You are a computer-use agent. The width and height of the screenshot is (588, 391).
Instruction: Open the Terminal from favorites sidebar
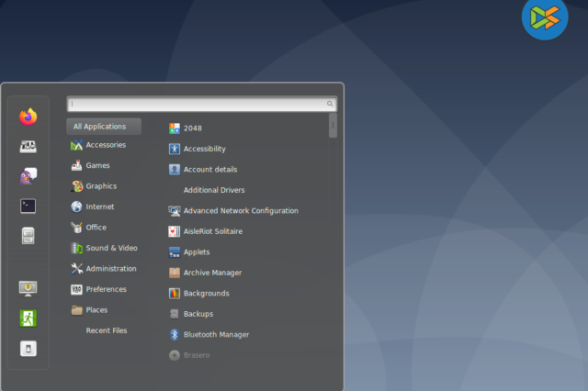[x=28, y=206]
